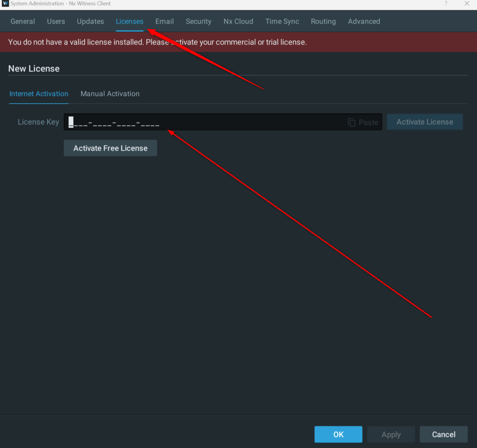The width and height of the screenshot is (477, 448).
Task: Switch to the Advanced tab
Action: coord(364,21)
